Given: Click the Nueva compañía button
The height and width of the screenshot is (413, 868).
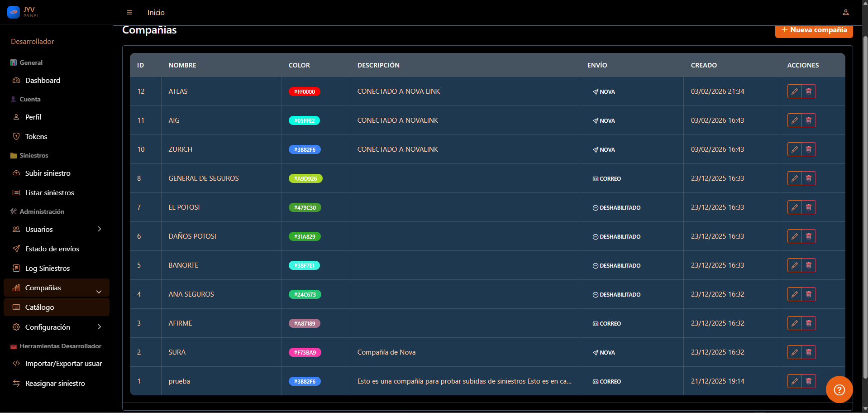Looking at the screenshot, I should [814, 30].
